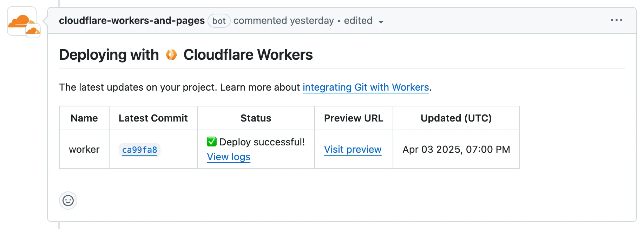Image resolution: width=644 pixels, height=229 pixels.
Task: Click the green checkmark next to Deploy successful
Action: [x=212, y=142]
